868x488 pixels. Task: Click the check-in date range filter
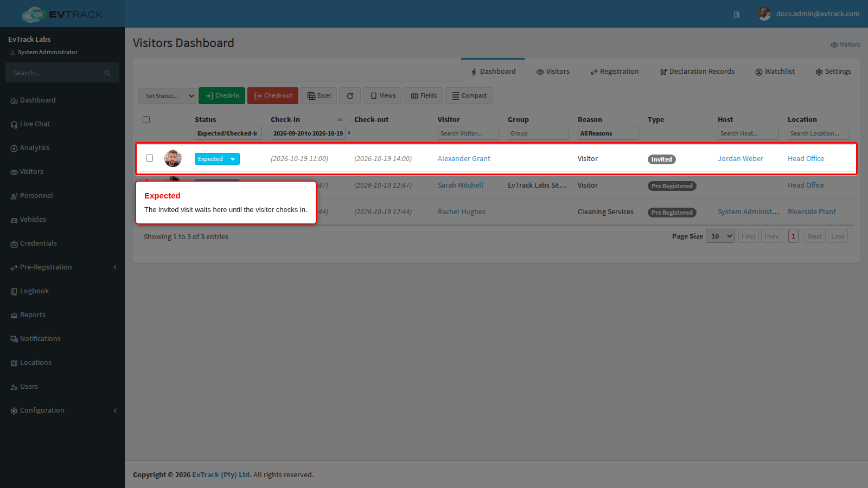(308, 133)
